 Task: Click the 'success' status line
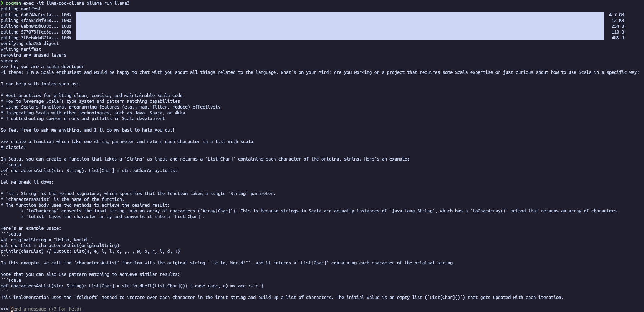tap(9, 61)
